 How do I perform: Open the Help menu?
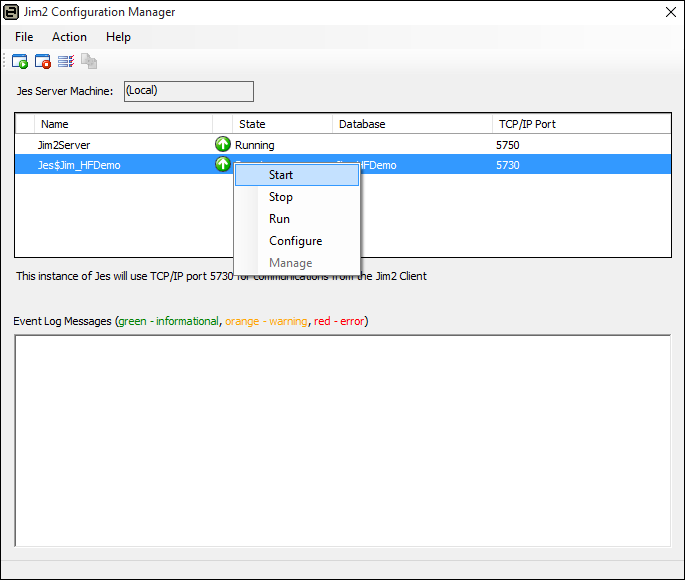click(118, 37)
